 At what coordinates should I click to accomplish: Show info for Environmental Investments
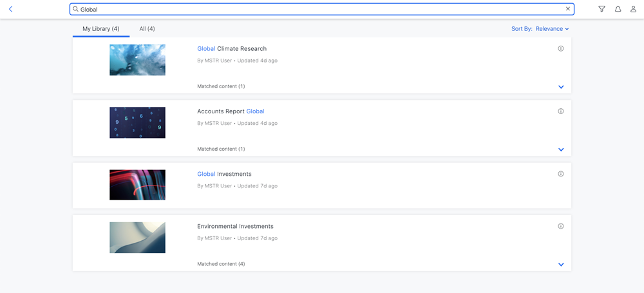[x=560, y=226]
